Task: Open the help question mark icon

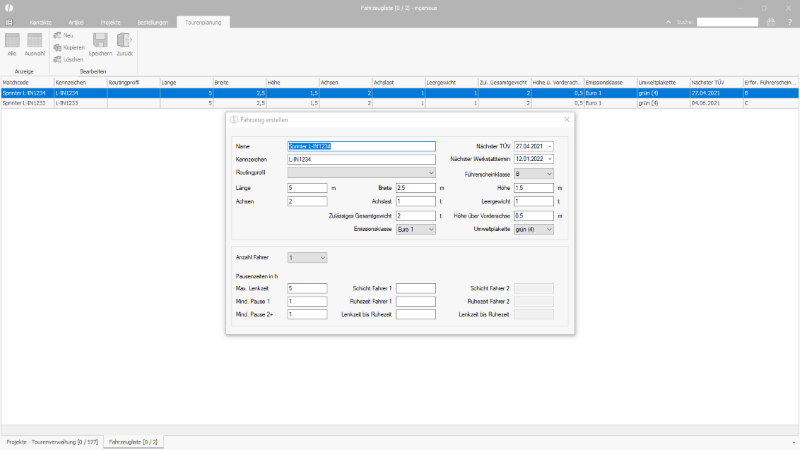Action: click(790, 22)
